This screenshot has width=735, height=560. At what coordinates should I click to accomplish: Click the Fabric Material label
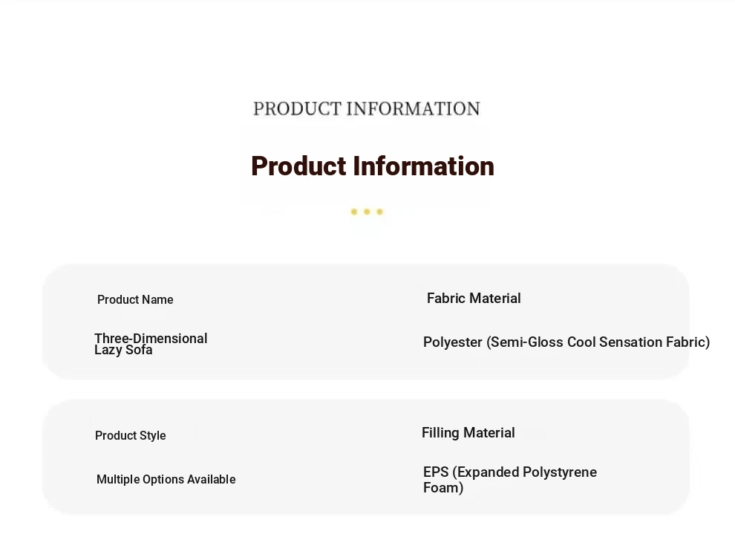coord(474,299)
